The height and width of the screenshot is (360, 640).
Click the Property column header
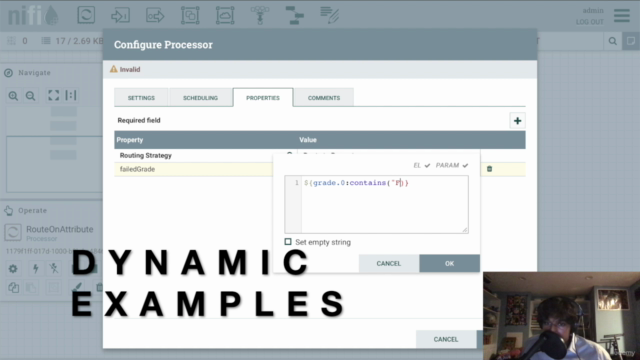click(129, 140)
